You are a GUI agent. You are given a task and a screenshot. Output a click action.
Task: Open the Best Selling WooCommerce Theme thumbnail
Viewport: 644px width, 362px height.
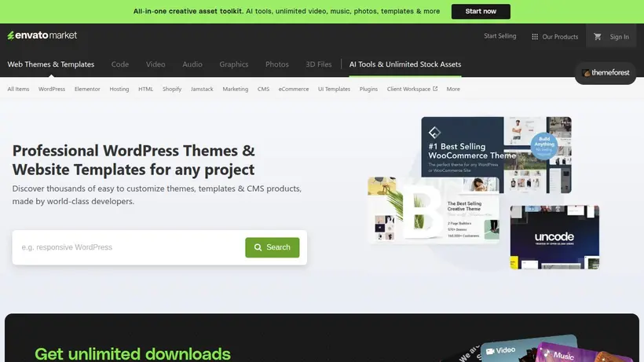[x=496, y=155]
